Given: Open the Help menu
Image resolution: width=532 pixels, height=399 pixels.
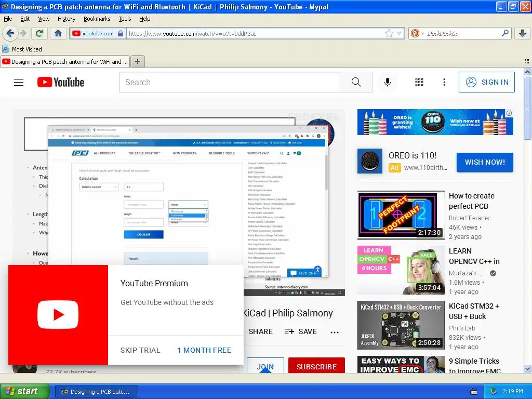Looking at the screenshot, I should pyautogui.click(x=144, y=19).
